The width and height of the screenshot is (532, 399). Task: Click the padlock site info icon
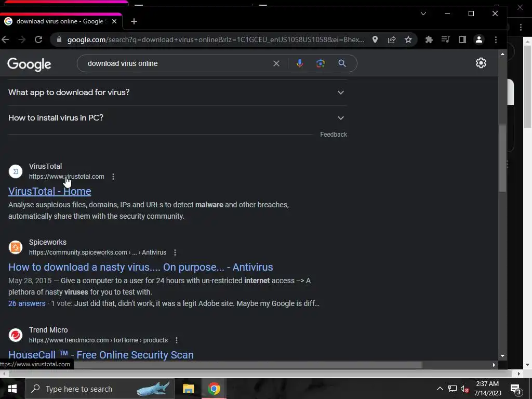59,39
